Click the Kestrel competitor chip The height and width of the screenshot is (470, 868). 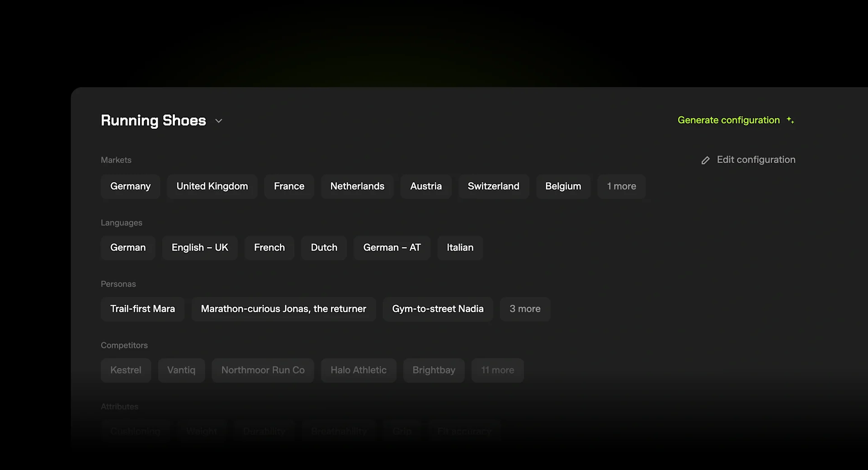tap(126, 371)
